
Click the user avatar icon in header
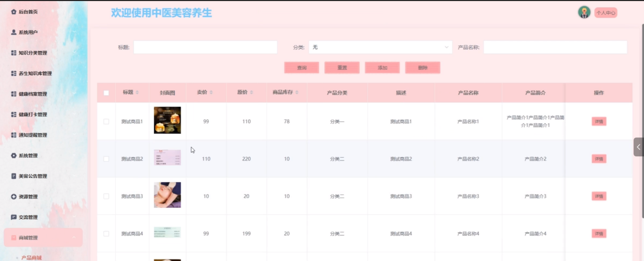click(584, 12)
